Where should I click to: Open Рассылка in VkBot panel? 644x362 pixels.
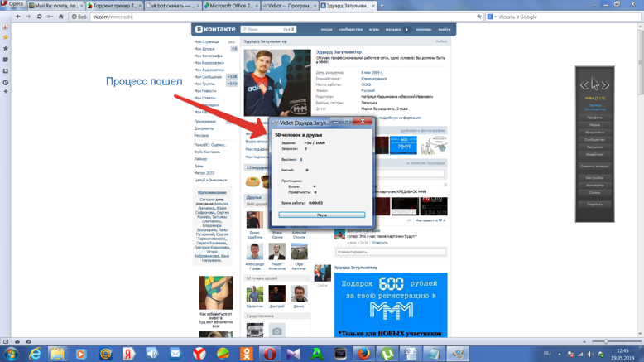click(x=594, y=147)
